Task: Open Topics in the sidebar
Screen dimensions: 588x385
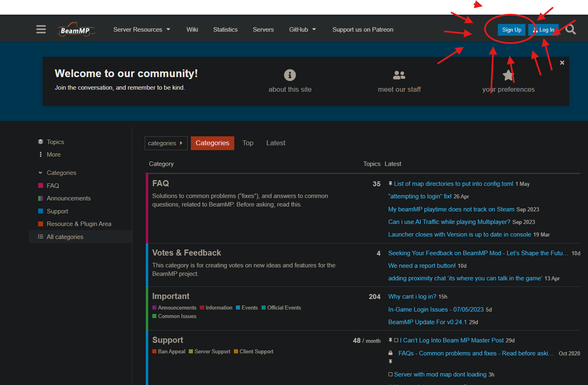Action: coord(55,142)
